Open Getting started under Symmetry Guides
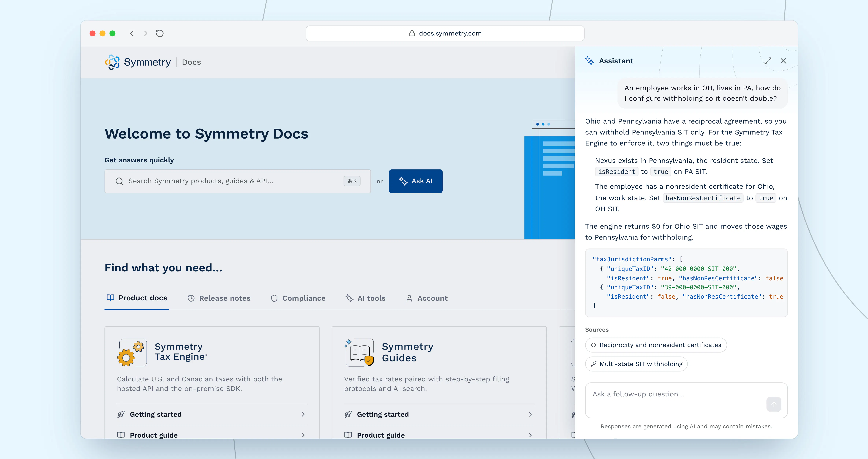868x459 pixels. [439, 415]
